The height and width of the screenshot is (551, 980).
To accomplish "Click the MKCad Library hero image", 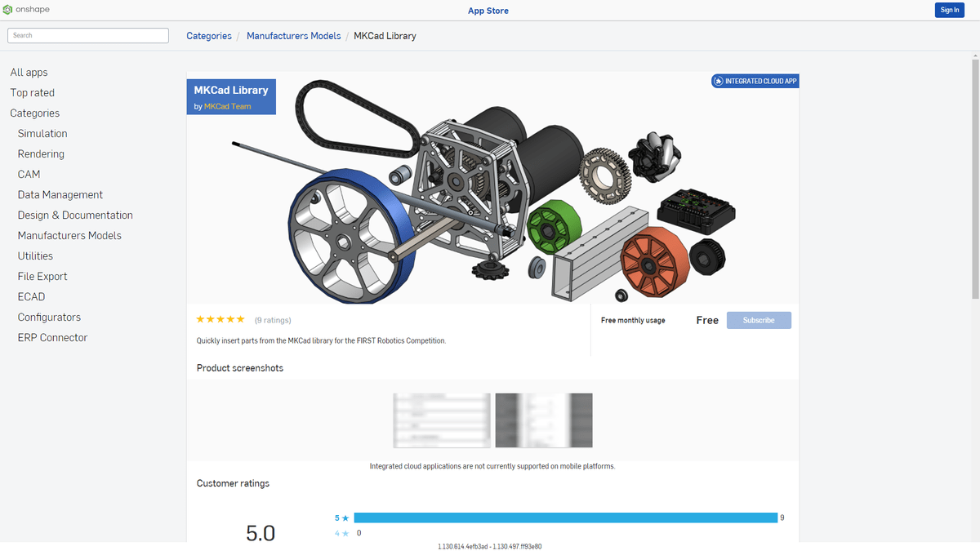I will (492, 189).
